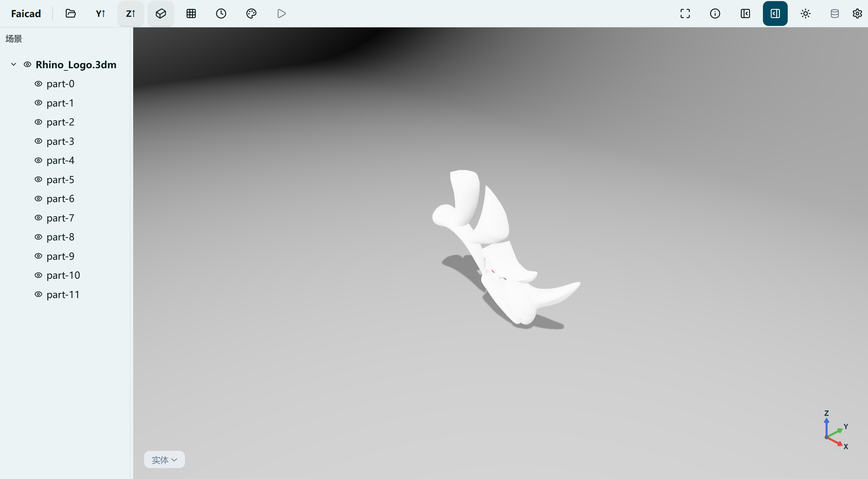
Task: Set Y-axis up orientation
Action: click(101, 13)
